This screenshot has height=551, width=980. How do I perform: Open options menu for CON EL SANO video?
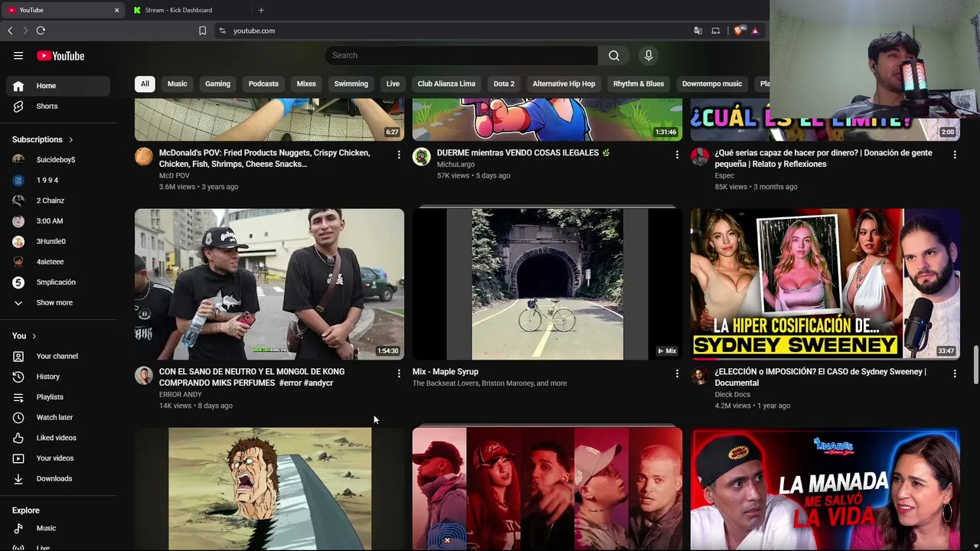[398, 373]
